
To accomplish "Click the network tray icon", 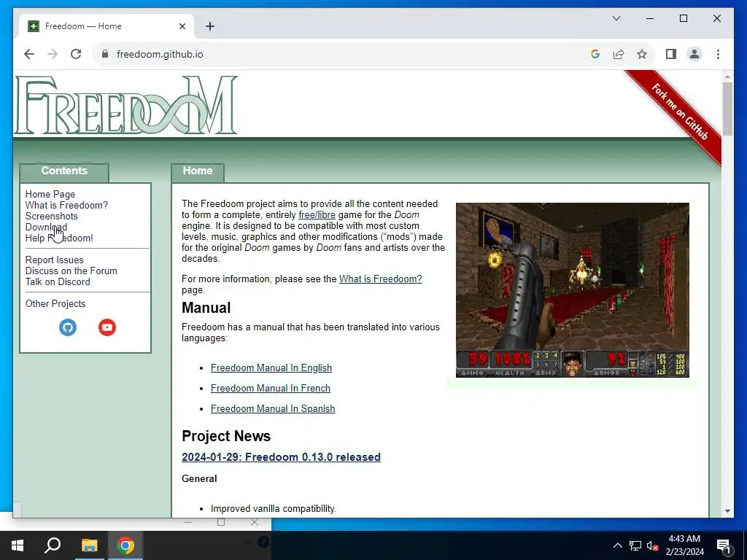I will click(635, 545).
